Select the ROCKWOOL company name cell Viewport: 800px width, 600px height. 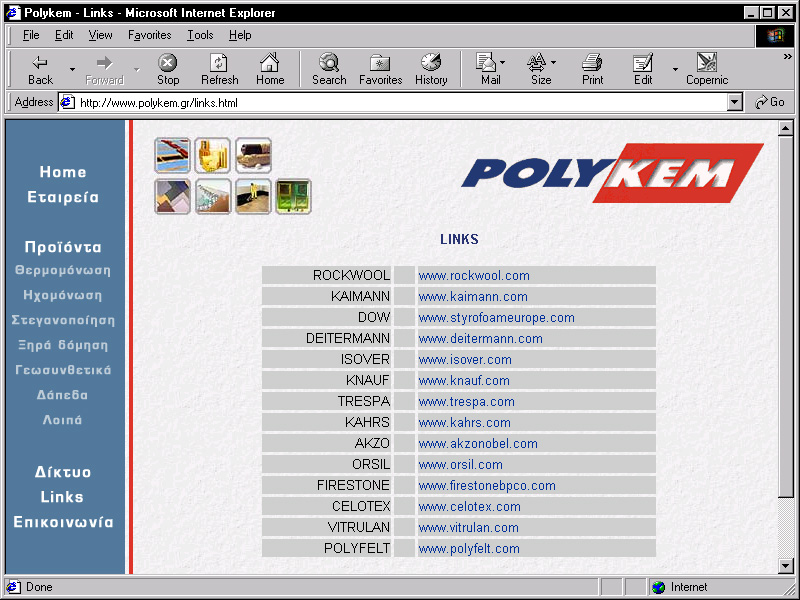pos(327,276)
